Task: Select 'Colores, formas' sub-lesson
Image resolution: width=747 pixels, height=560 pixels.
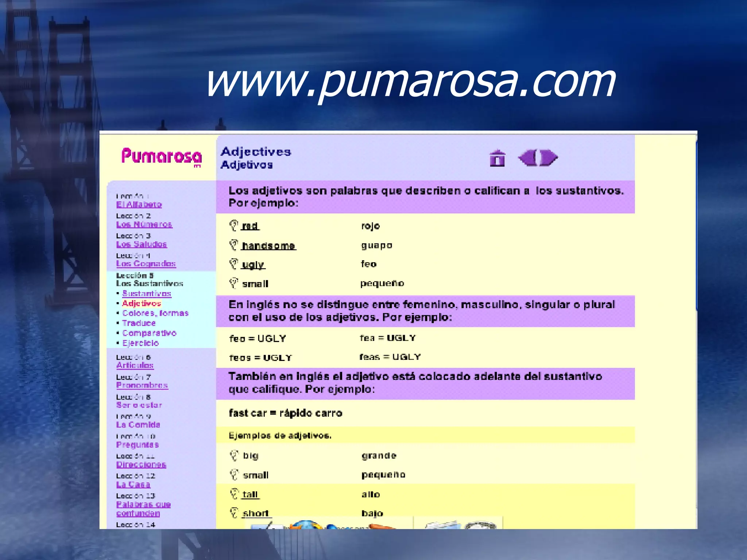Action: [155, 313]
